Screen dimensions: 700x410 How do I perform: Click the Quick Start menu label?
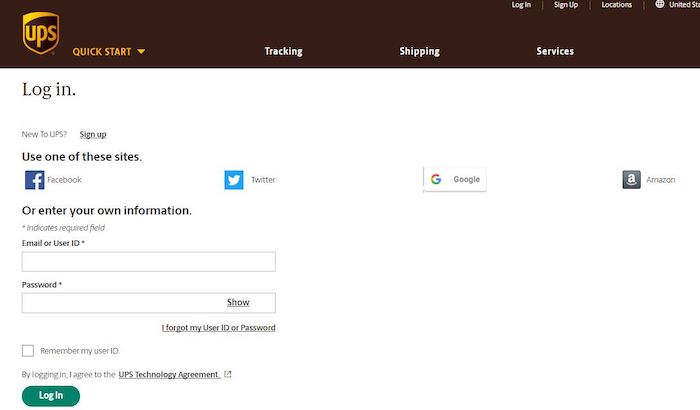(x=102, y=52)
